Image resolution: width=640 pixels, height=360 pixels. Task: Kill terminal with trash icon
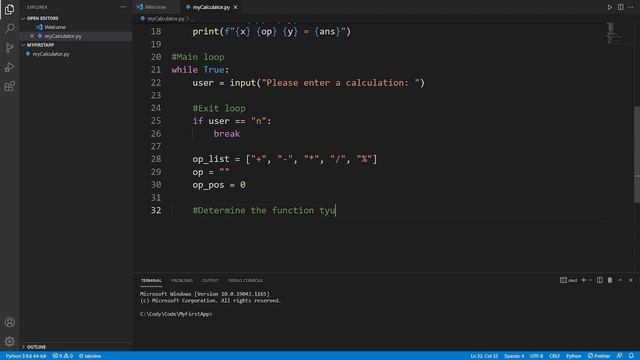[610, 280]
